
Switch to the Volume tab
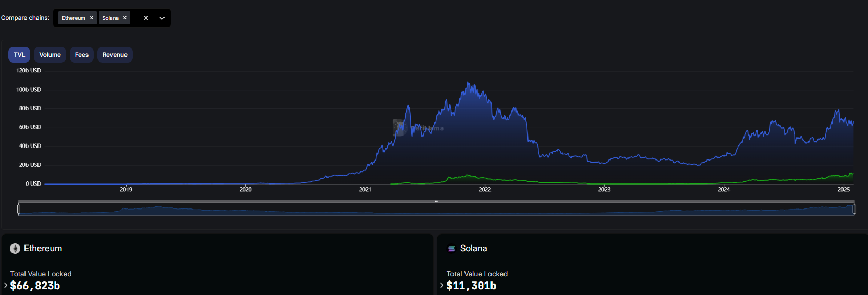click(x=50, y=55)
